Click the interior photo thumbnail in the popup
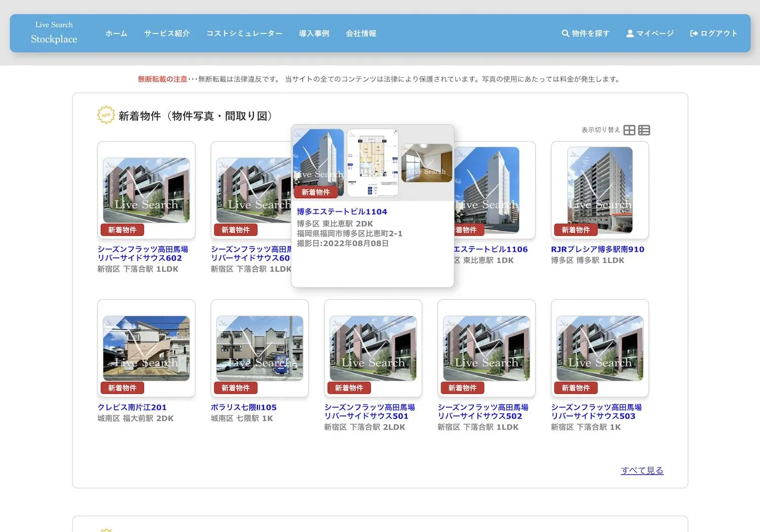This screenshot has width=760, height=532. (426, 163)
